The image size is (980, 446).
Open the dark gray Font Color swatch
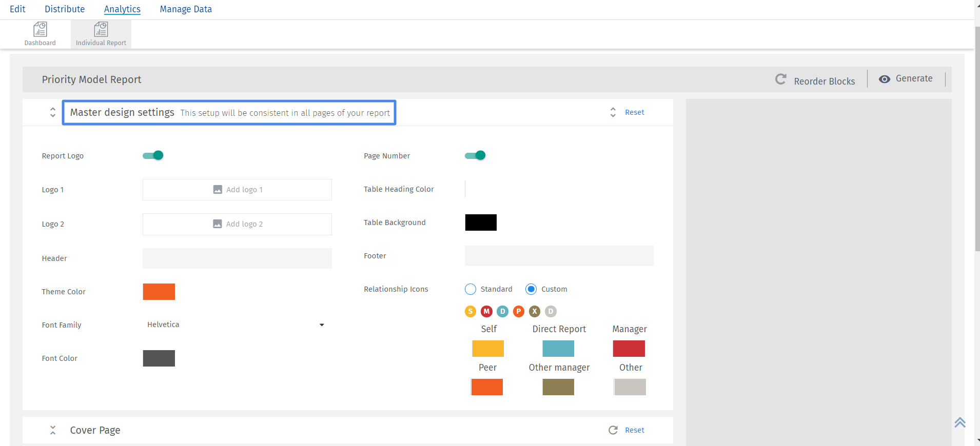(x=159, y=358)
